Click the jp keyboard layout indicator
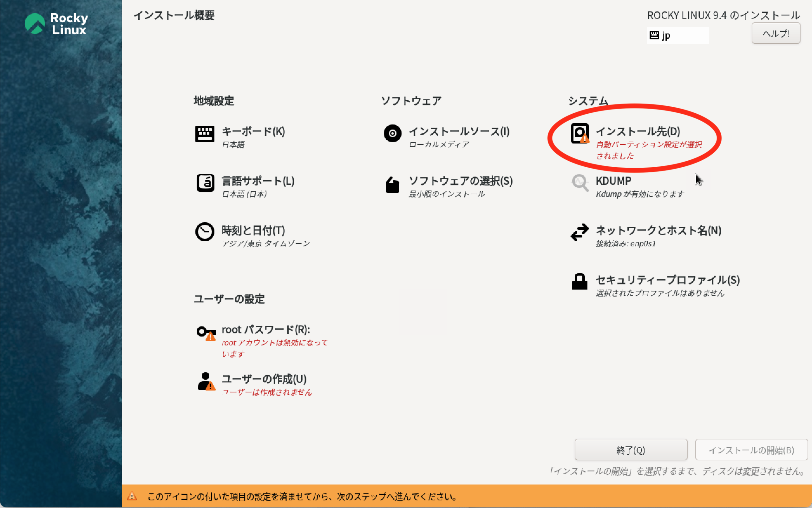 (x=678, y=35)
